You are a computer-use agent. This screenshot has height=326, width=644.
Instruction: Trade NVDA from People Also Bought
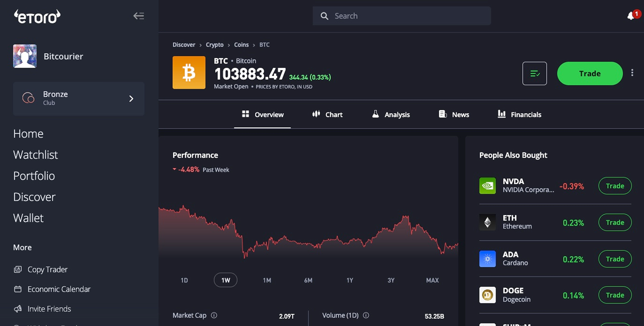pyautogui.click(x=615, y=186)
